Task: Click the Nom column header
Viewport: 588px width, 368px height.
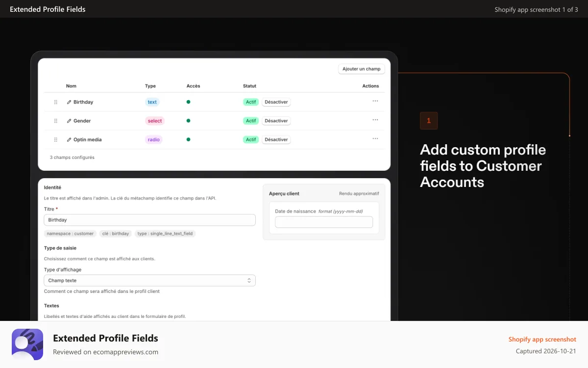Action: pyautogui.click(x=71, y=86)
